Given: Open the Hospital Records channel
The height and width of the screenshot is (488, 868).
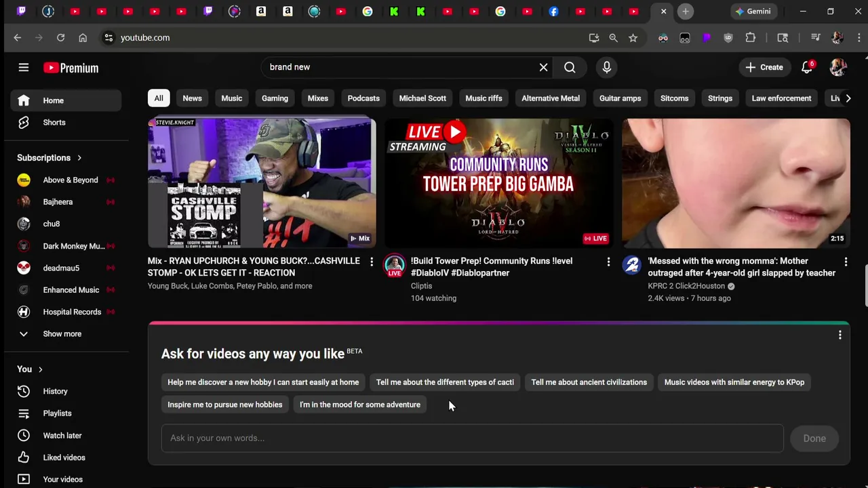Looking at the screenshot, I should point(66,312).
